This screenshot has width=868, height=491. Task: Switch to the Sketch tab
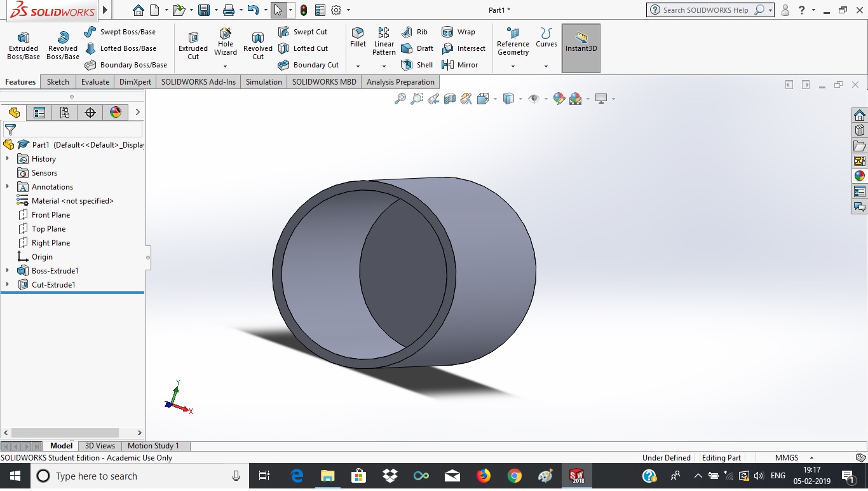[58, 82]
